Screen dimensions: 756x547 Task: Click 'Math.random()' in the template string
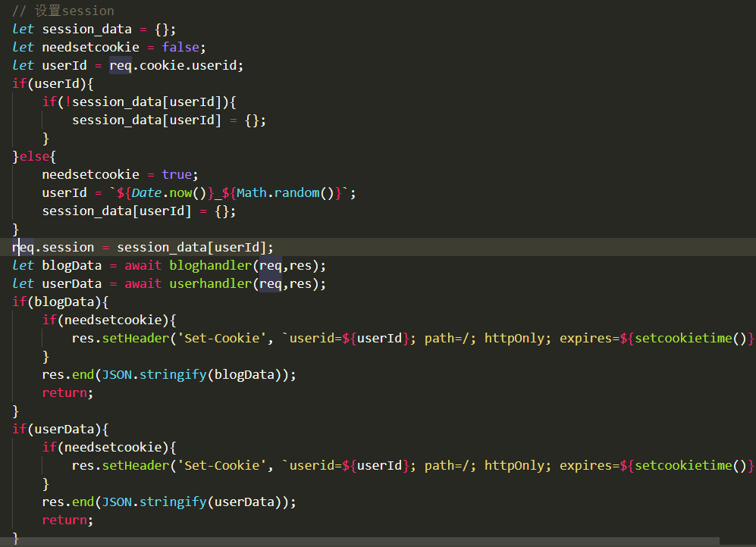click(285, 192)
